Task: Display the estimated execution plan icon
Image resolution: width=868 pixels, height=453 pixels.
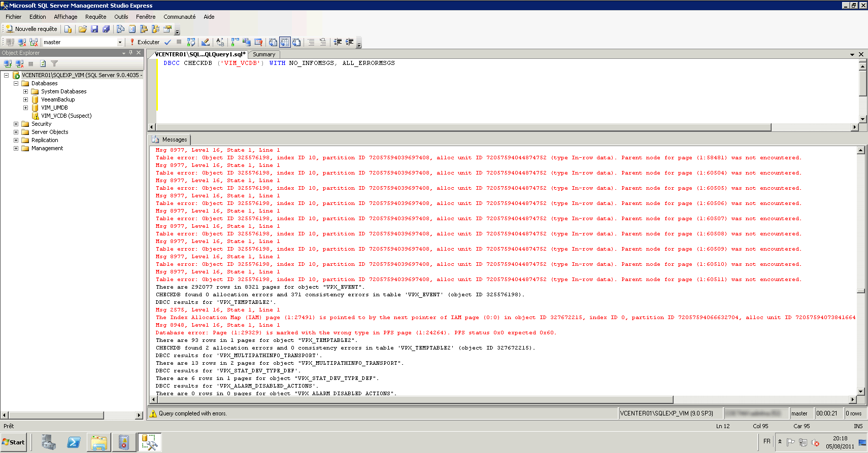Action: (191, 42)
